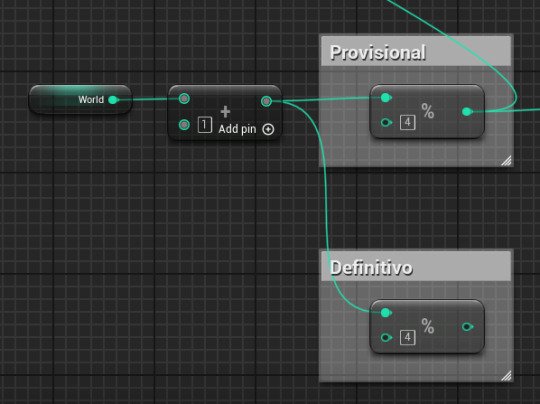Viewport: 540px width, 404px height.
Task: Click the Definitivo modulo node's second input pin
Action: point(386,338)
